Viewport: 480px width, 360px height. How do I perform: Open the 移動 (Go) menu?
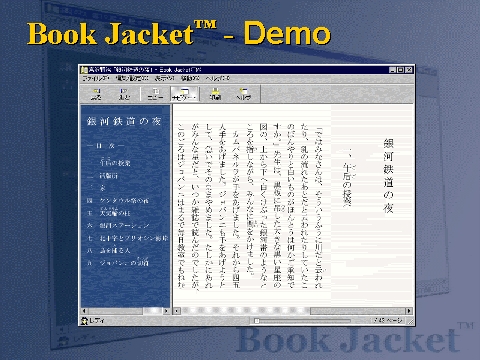pos(190,79)
